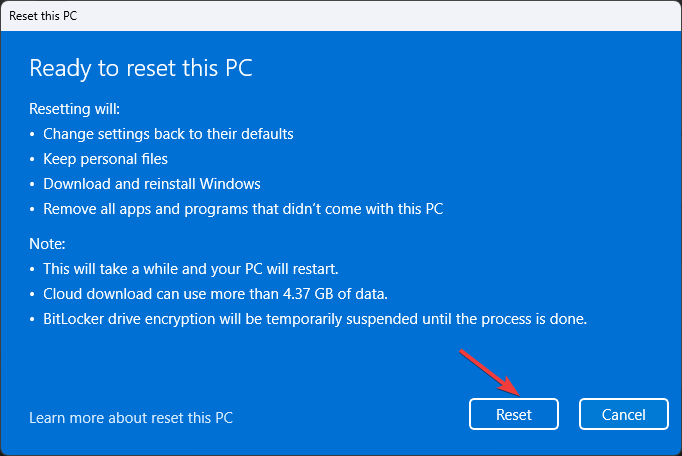Screen dimensions: 682x456
Task: Click the Keep personal files text
Action: [x=105, y=159]
